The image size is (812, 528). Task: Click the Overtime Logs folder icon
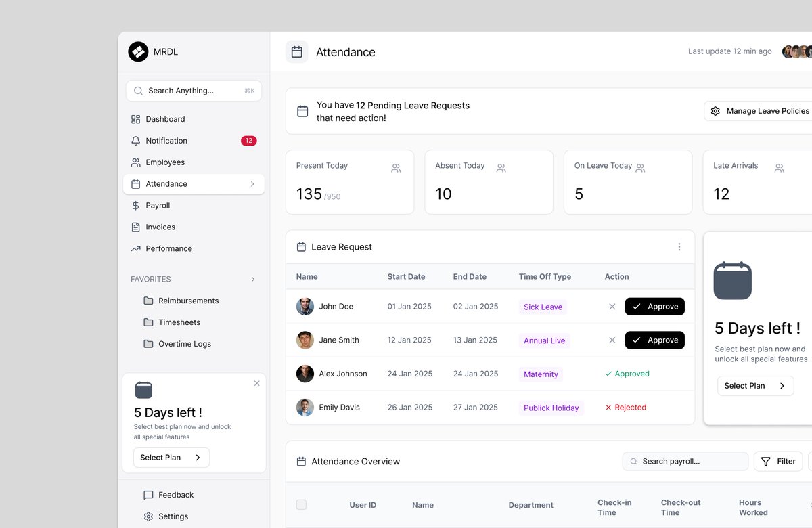pyautogui.click(x=148, y=344)
